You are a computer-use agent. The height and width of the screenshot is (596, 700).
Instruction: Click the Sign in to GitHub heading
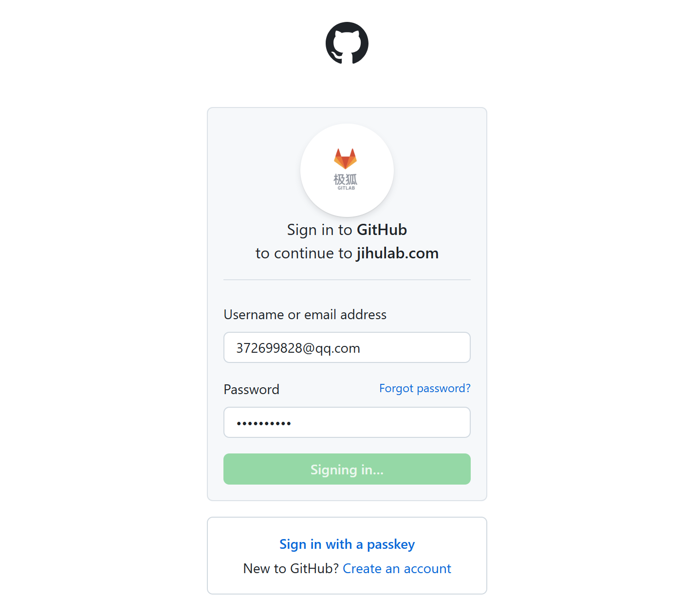click(x=347, y=230)
